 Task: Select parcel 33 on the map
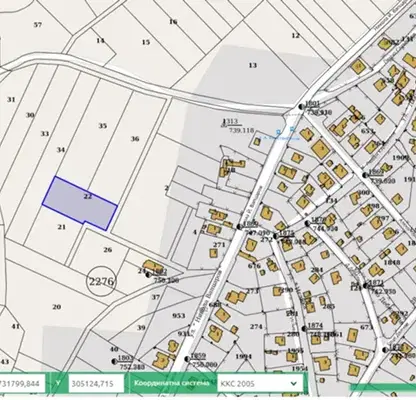pyautogui.click(x=45, y=134)
